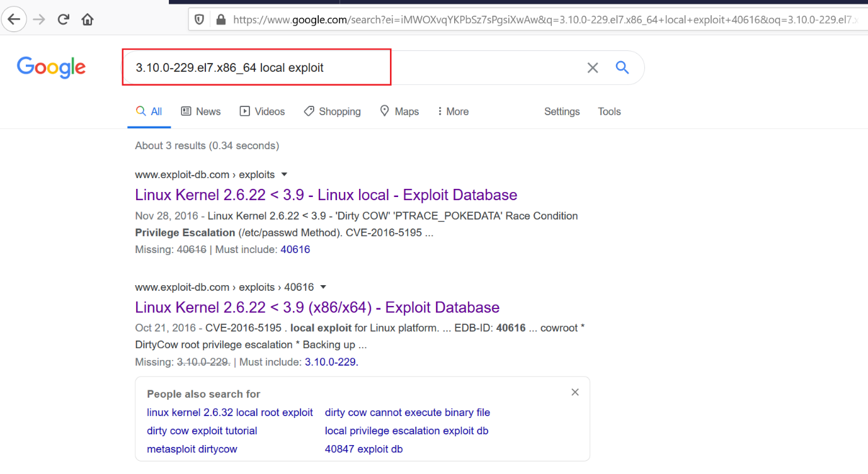Open the Linux Kernel 2.6.22 < 3.9 (x86/x64) result
The height and width of the screenshot is (474, 868).
tap(317, 307)
